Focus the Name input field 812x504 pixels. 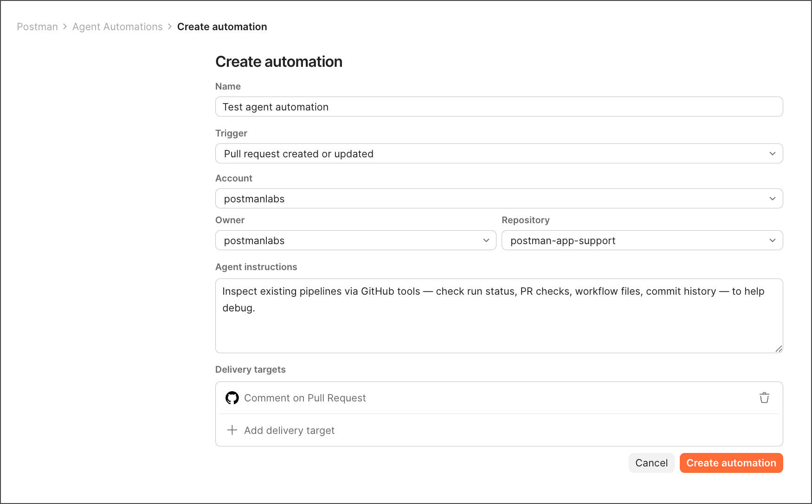499,107
